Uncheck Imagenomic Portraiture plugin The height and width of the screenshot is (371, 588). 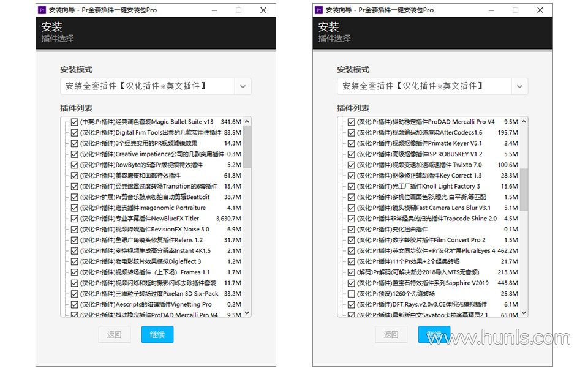74,208
